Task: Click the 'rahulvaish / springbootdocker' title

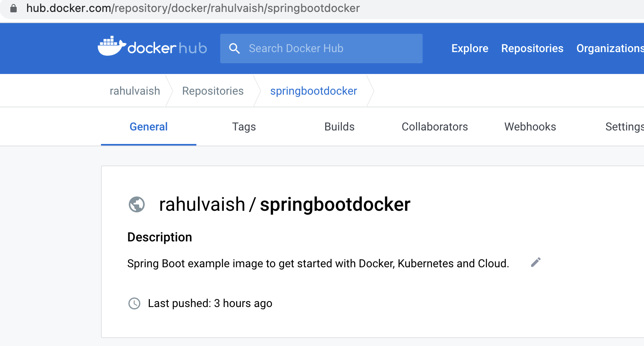Action: pyautogui.click(x=285, y=204)
